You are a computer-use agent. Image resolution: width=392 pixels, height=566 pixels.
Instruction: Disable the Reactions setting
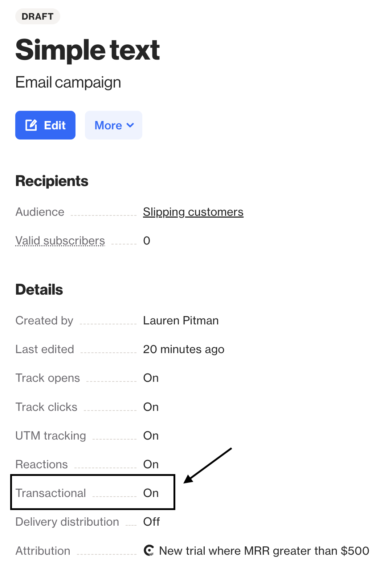tap(151, 464)
